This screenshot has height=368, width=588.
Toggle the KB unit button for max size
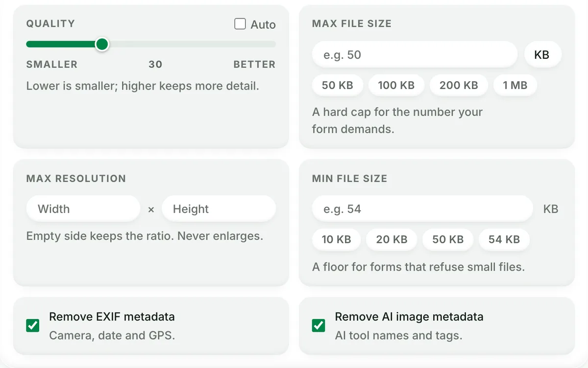542,55
